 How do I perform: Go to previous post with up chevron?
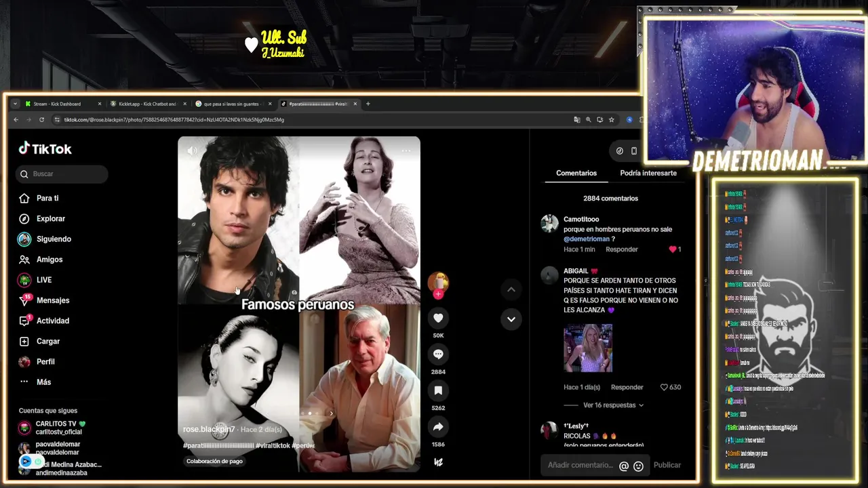(511, 289)
